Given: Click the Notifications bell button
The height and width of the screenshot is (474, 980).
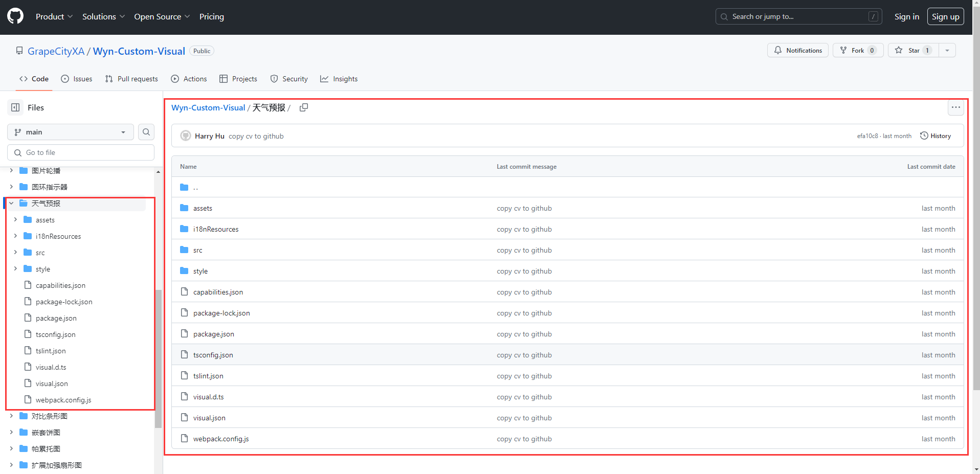Looking at the screenshot, I should [x=797, y=50].
